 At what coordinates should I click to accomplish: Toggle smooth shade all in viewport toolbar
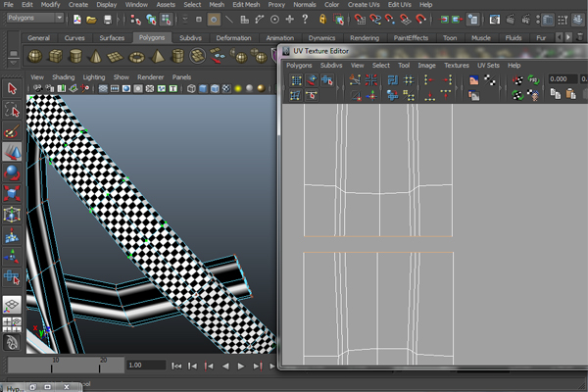[203, 88]
